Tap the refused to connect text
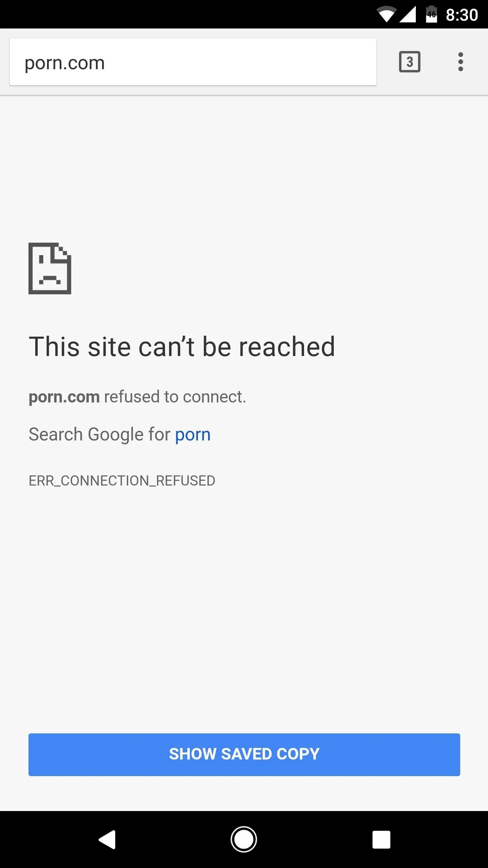The width and height of the screenshot is (488, 868). [x=175, y=397]
